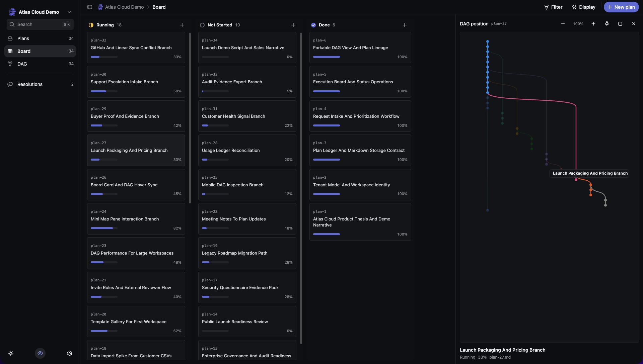Click plan-27.md file name in footer

[x=500, y=357]
